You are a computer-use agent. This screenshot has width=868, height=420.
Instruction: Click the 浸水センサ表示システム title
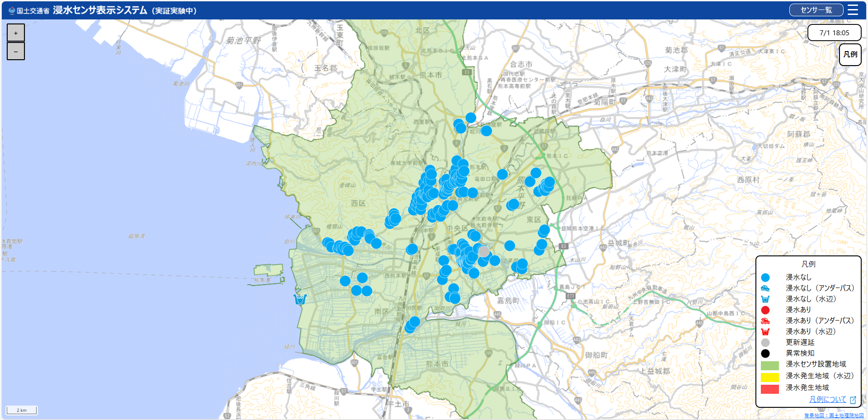pyautogui.click(x=100, y=10)
